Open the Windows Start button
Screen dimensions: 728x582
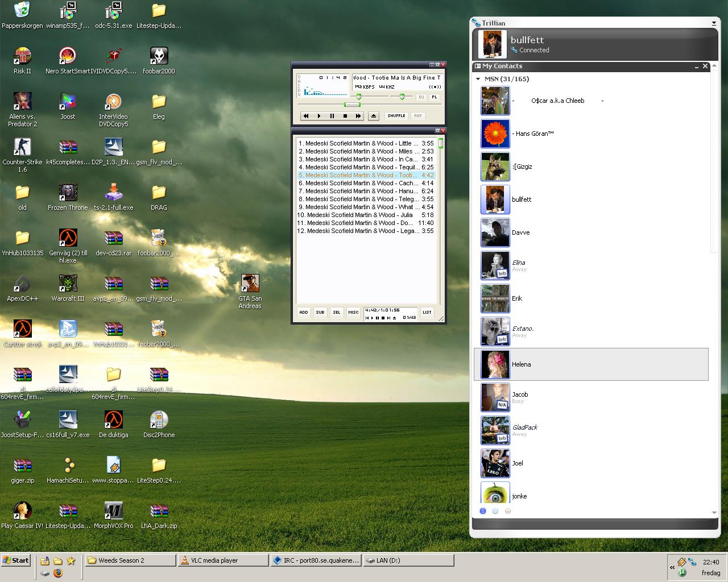[x=15, y=560]
